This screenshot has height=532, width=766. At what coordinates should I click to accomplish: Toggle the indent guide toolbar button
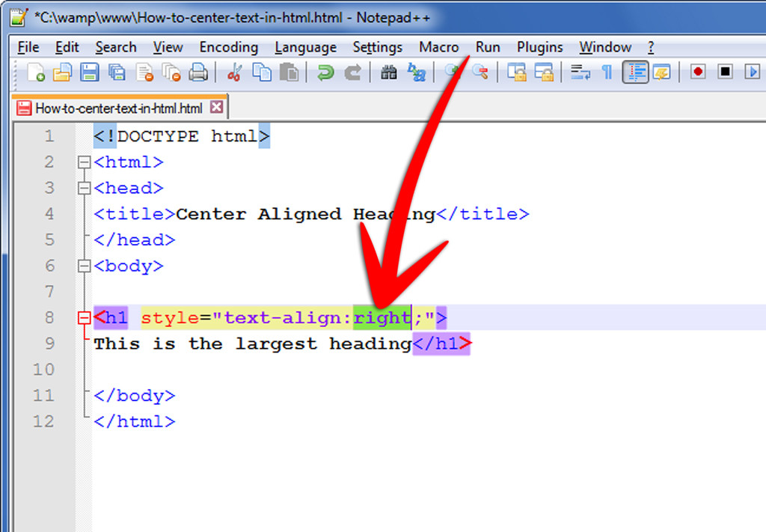click(x=635, y=73)
